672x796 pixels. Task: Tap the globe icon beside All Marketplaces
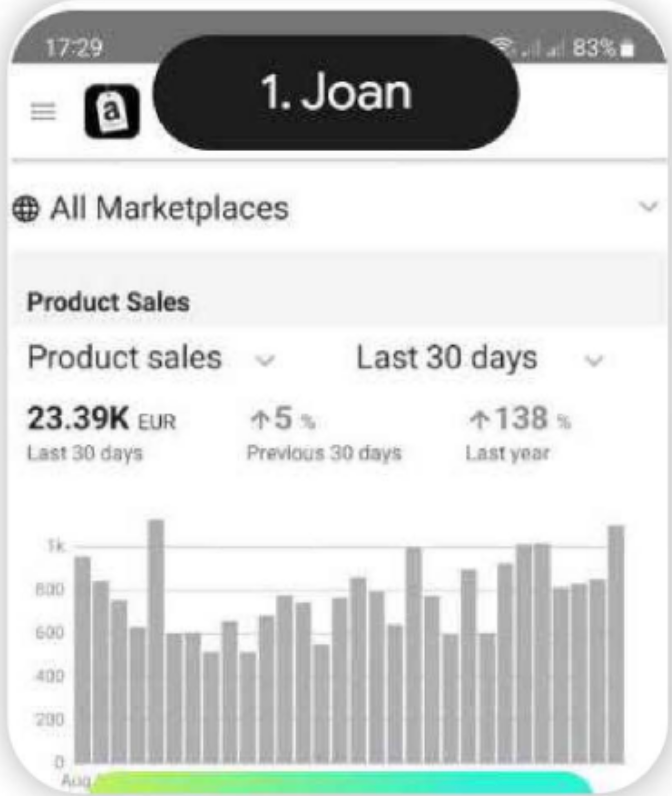(x=23, y=209)
